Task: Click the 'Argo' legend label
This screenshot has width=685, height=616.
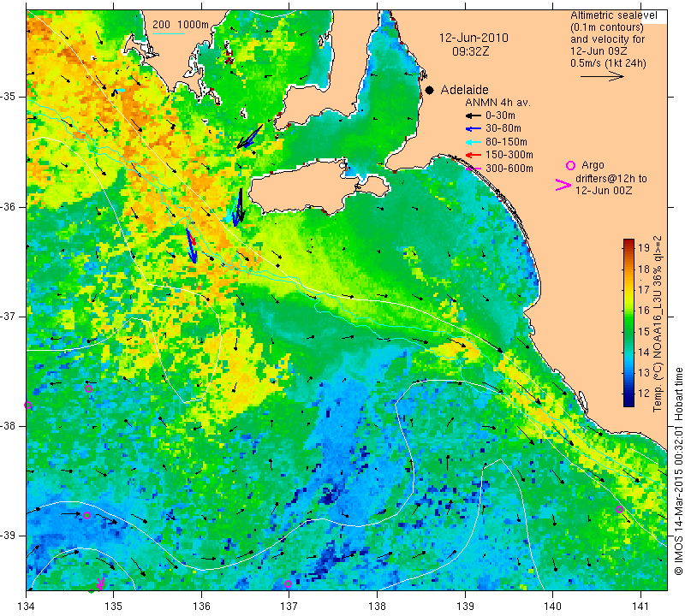Action: click(x=593, y=165)
